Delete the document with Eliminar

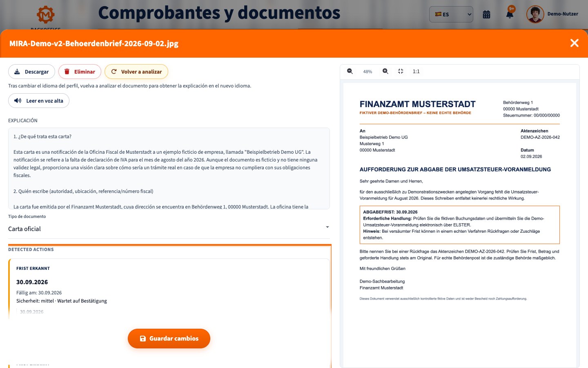(x=80, y=72)
